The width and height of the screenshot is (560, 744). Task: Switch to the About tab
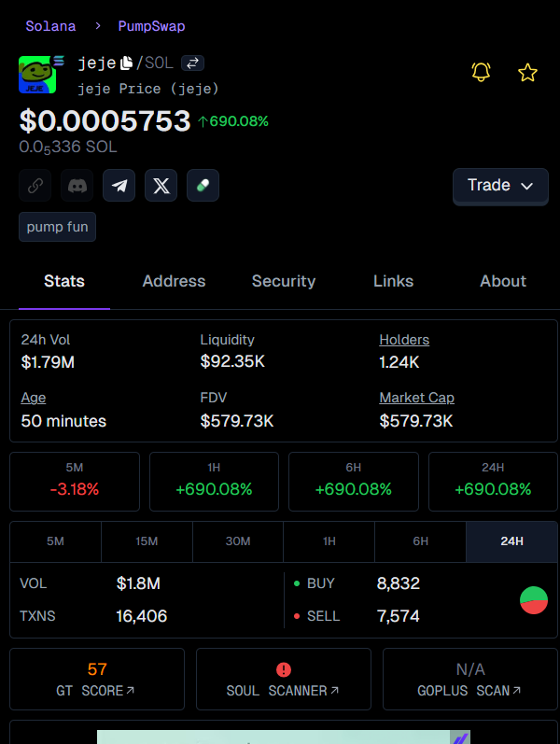(503, 281)
